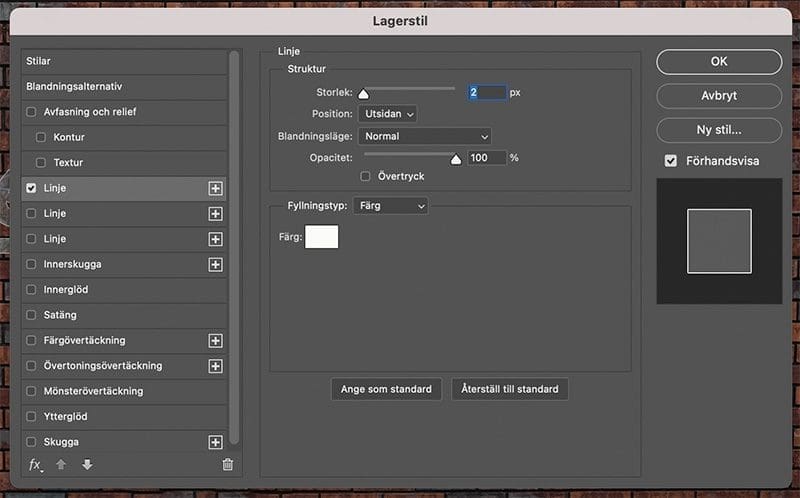The width and height of the screenshot is (800, 498).
Task: Click the Ny stil... button
Action: point(719,130)
